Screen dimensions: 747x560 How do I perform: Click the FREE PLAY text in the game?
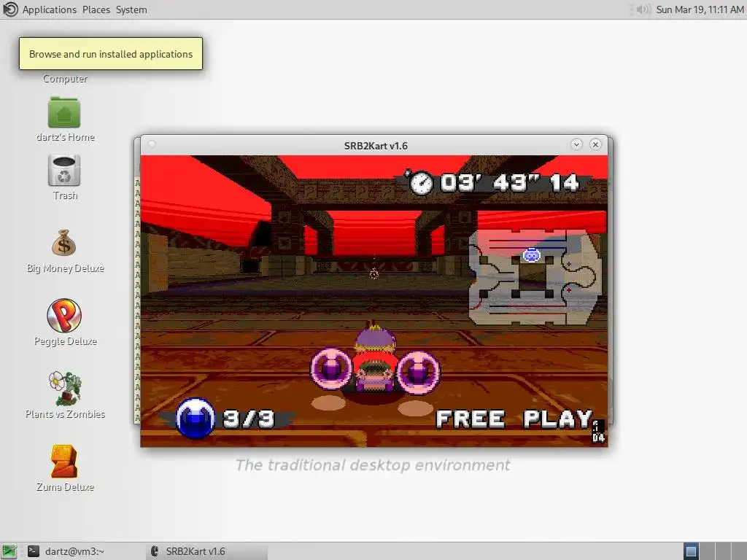(514, 419)
